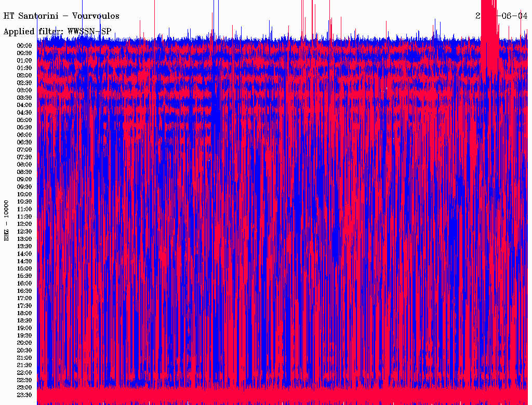
Task: Click the 22:30 time label
Action: click(x=24, y=380)
